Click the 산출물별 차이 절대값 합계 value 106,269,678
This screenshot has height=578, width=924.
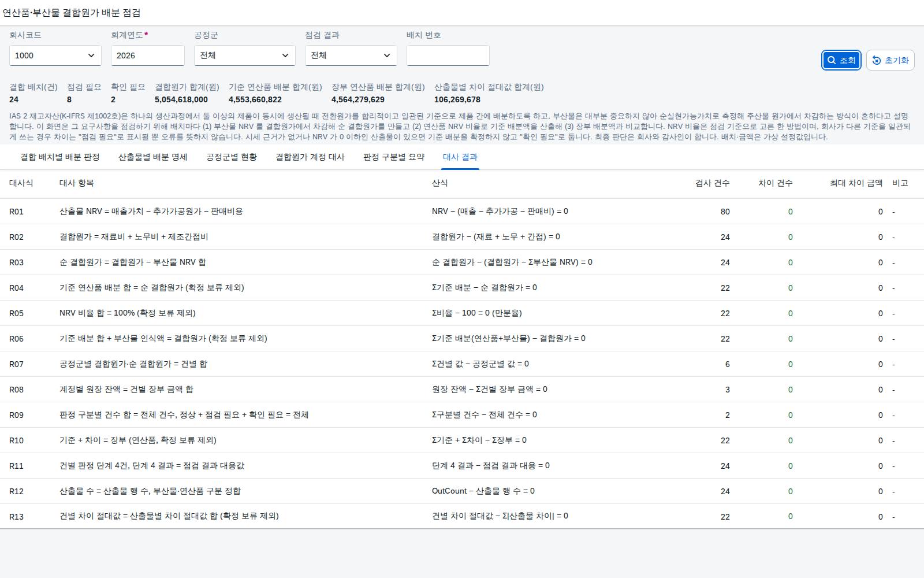coord(457,99)
